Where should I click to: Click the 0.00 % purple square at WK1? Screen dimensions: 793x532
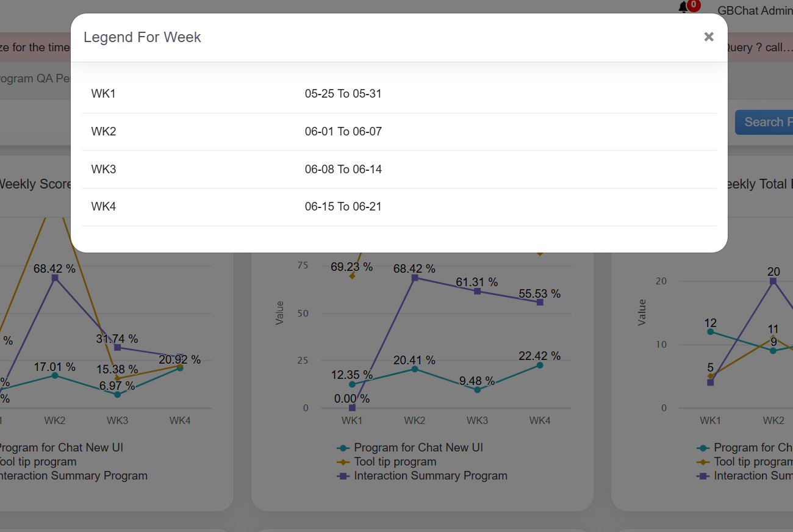352,408
